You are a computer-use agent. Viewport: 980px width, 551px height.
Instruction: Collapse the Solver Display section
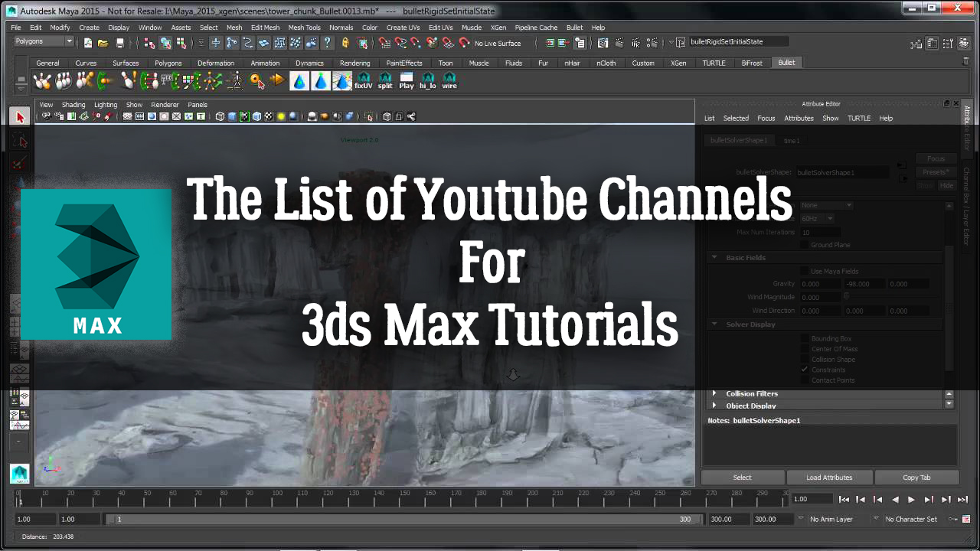[714, 324]
